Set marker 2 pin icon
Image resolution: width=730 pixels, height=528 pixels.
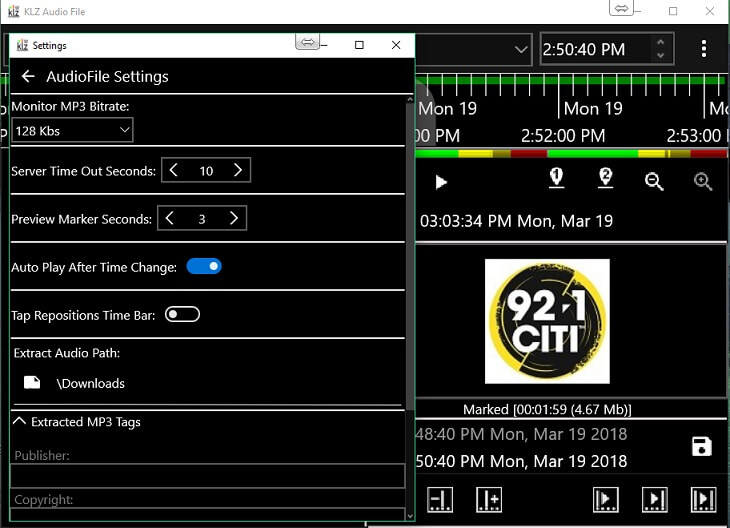point(605,178)
